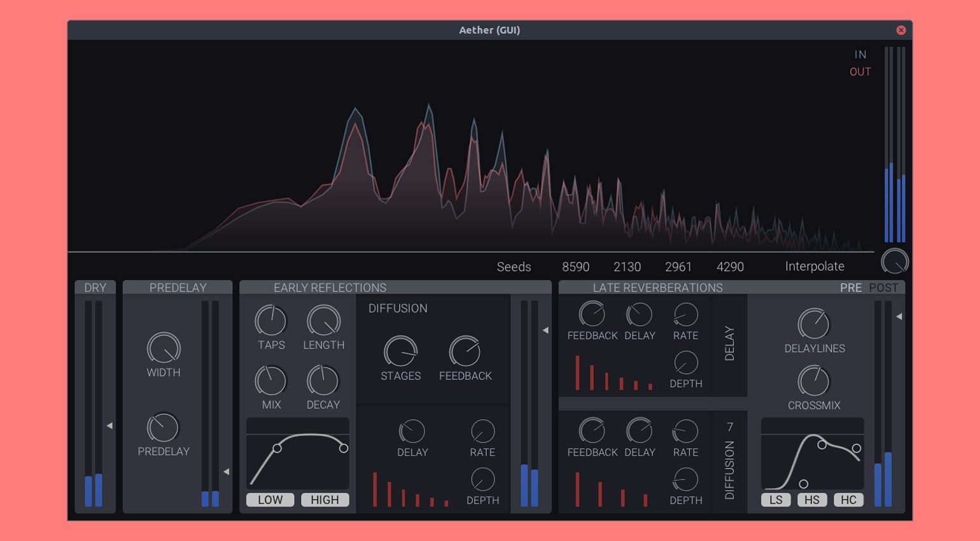Image resolution: width=980 pixels, height=541 pixels.
Task: Click the seed value 2961
Action: (678, 267)
